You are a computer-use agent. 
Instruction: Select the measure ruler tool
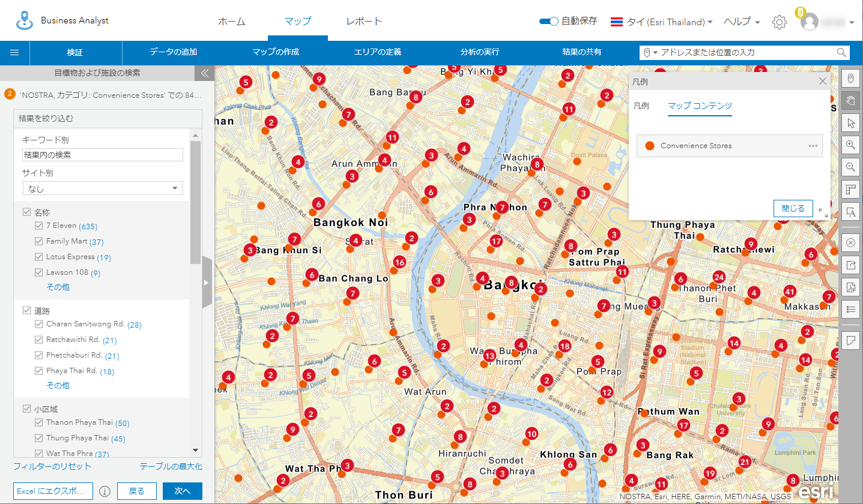[850, 190]
